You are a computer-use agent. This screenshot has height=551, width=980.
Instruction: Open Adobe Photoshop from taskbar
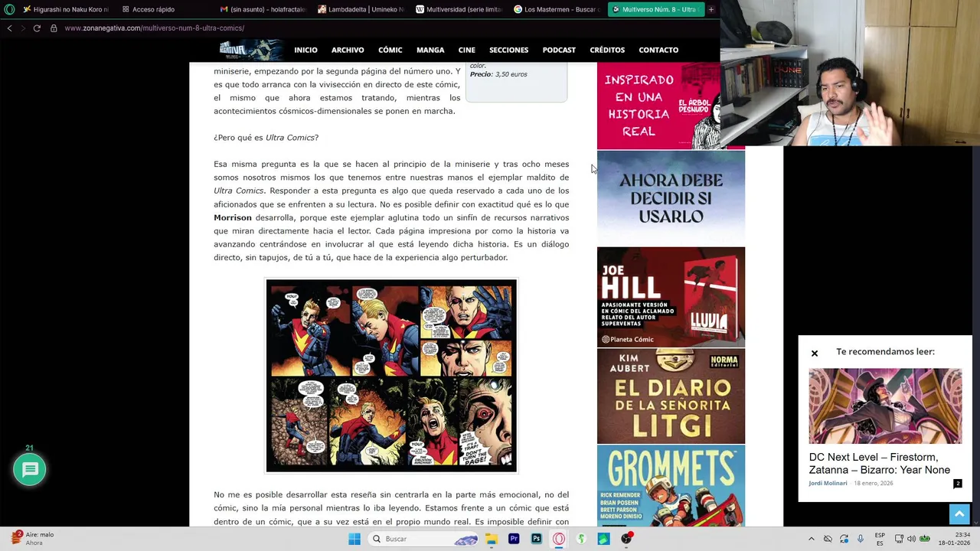coord(536,539)
